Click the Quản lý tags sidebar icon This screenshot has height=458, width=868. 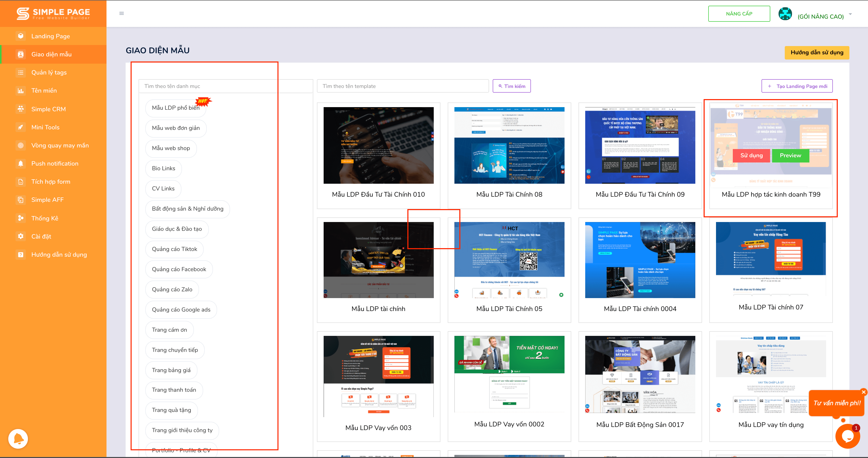[21, 72]
